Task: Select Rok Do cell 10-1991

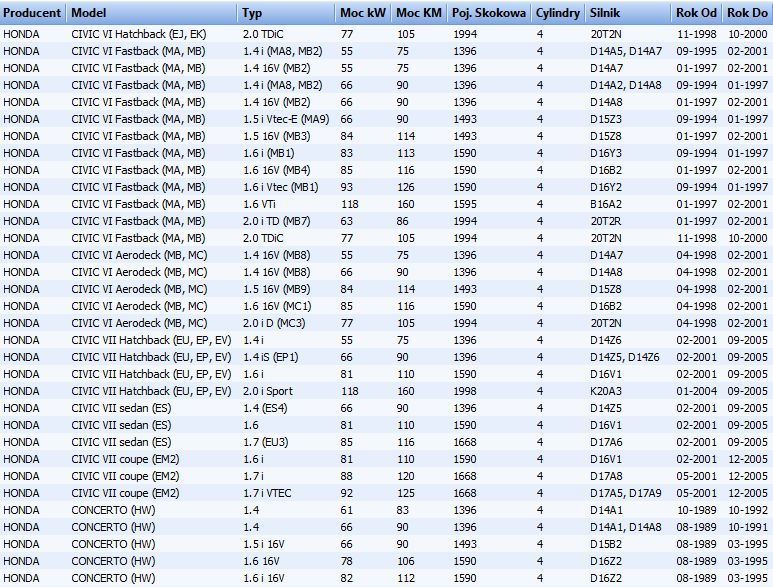Action: coord(747,527)
